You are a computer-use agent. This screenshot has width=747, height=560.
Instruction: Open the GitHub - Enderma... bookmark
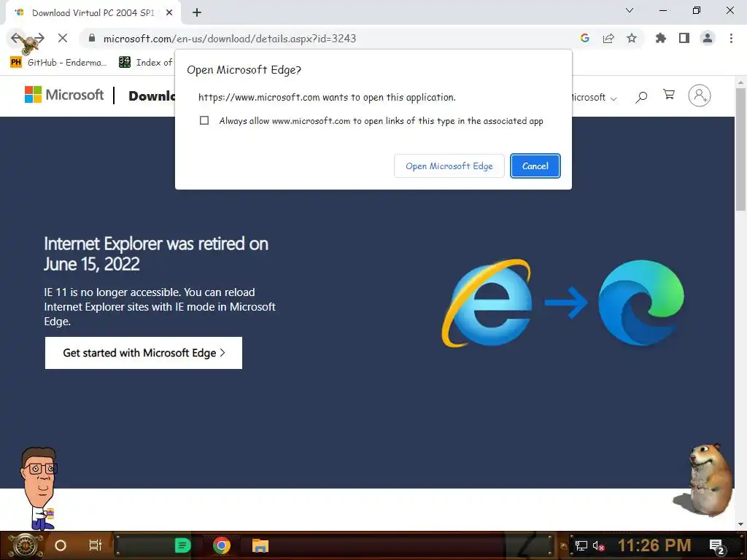coord(59,63)
